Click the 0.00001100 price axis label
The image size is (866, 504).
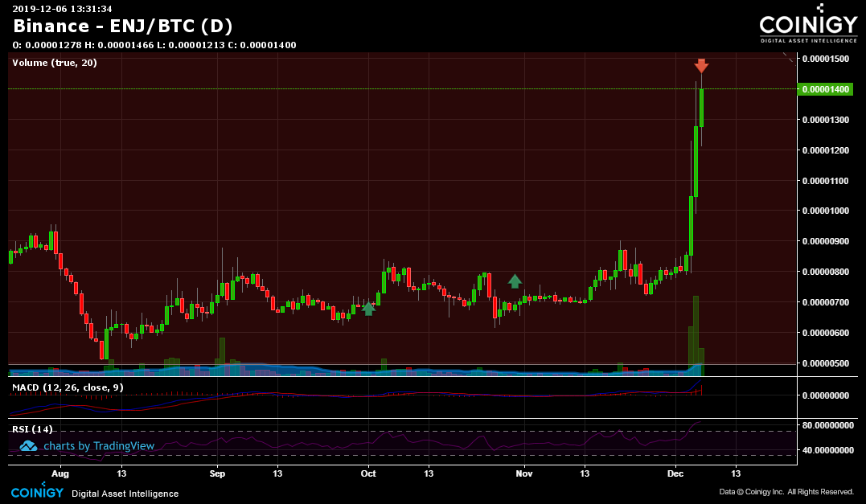coord(826,181)
